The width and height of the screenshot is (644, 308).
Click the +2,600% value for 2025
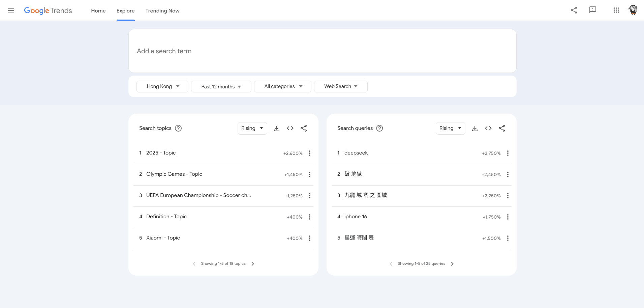(293, 153)
